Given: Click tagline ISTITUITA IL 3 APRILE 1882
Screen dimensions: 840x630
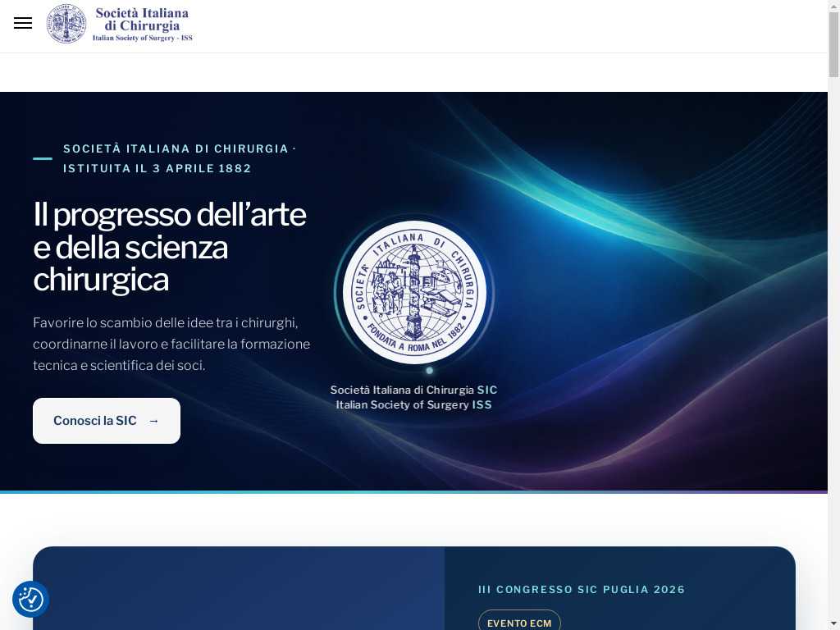Looking at the screenshot, I should coord(157,168).
